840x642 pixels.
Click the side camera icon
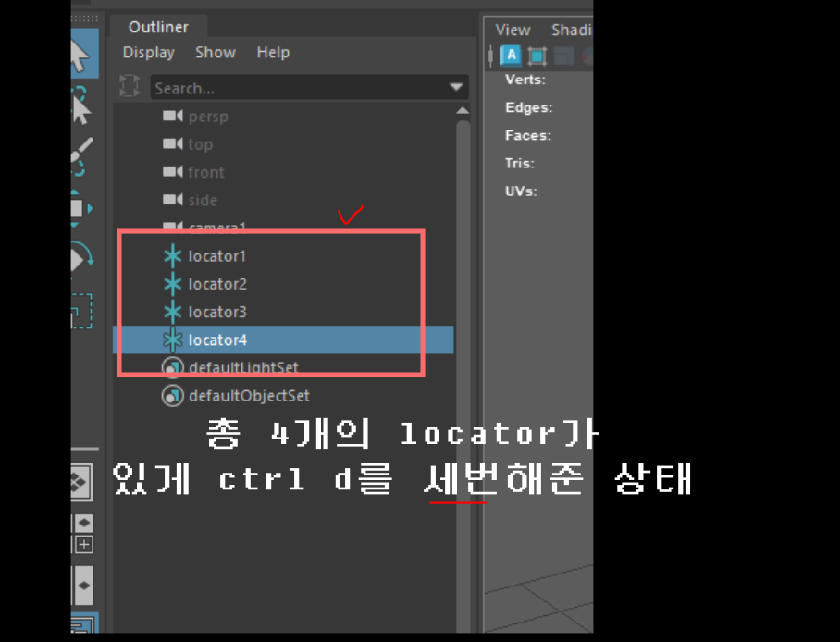pyautogui.click(x=172, y=199)
